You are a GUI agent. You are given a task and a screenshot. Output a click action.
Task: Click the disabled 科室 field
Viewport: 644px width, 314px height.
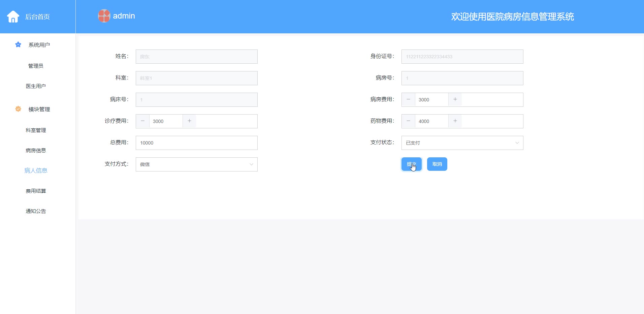point(197,78)
